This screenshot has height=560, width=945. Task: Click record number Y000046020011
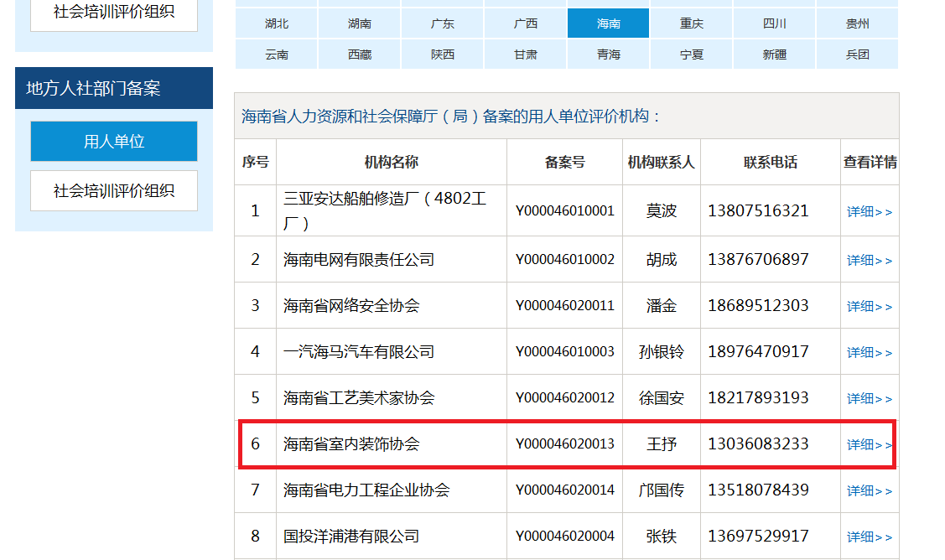click(x=564, y=306)
